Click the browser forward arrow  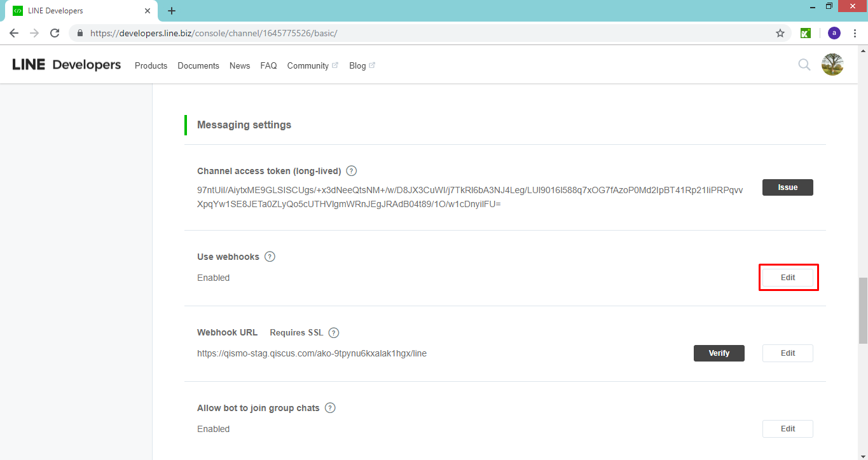[34, 33]
